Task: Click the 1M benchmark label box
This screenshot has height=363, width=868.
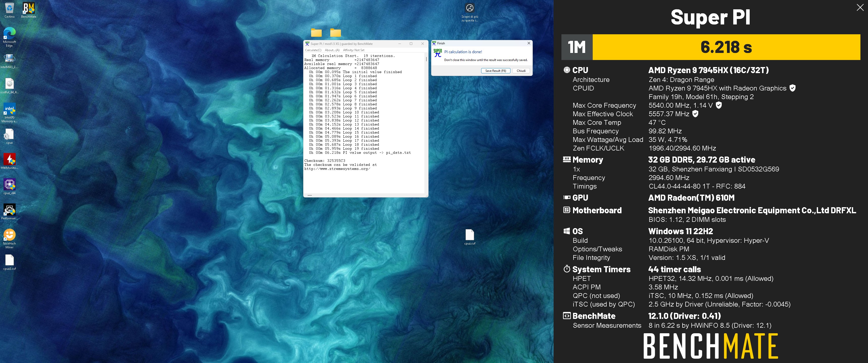Action: tap(577, 47)
